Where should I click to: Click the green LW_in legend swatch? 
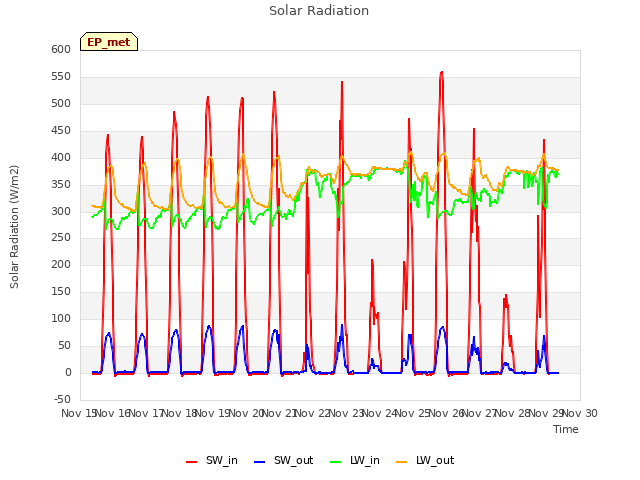pos(335,462)
